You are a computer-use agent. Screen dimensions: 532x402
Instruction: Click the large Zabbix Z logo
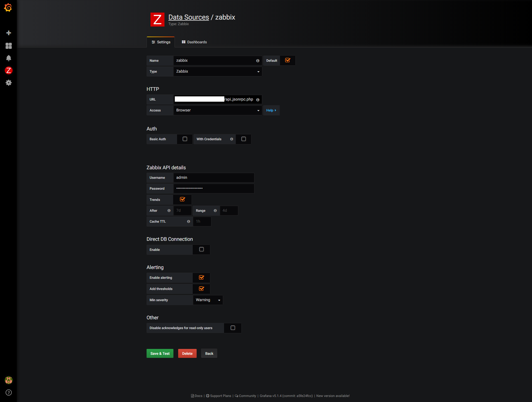point(157,20)
